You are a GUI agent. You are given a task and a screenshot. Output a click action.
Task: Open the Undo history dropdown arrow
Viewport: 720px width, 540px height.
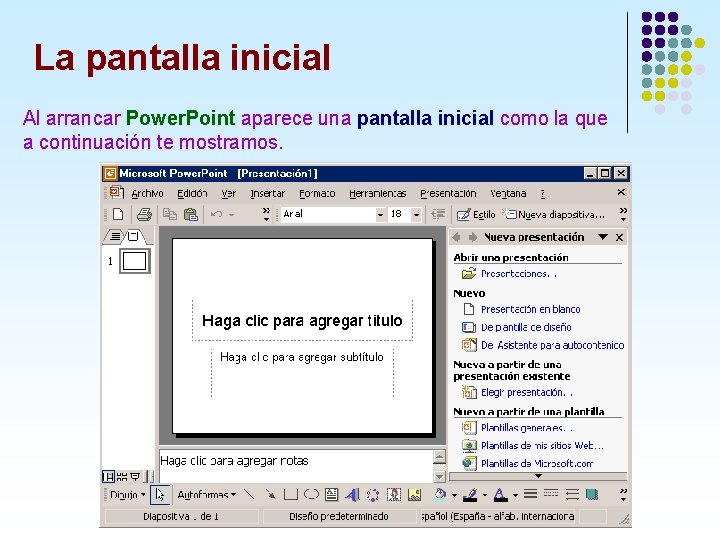pyautogui.click(x=231, y=214)
